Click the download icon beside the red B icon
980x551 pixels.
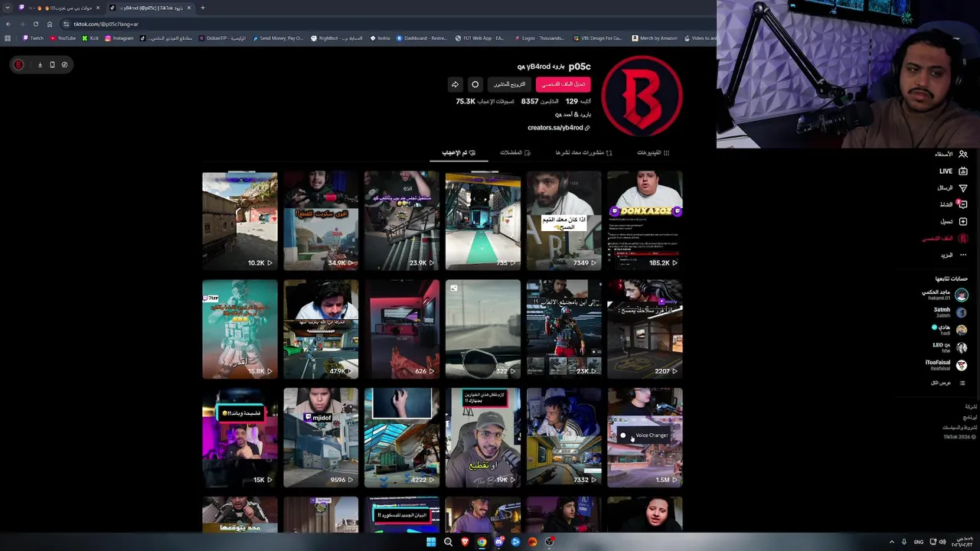click(x=40, y=64)
